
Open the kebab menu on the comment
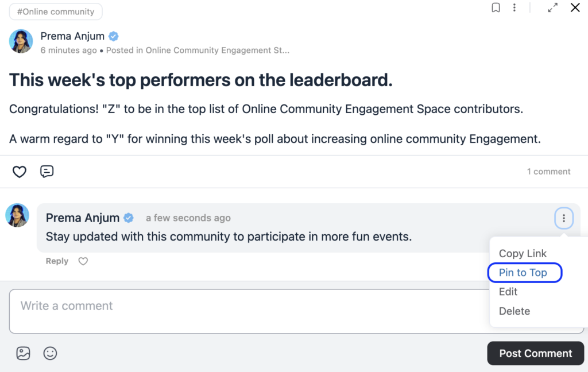tap(563, 218)
